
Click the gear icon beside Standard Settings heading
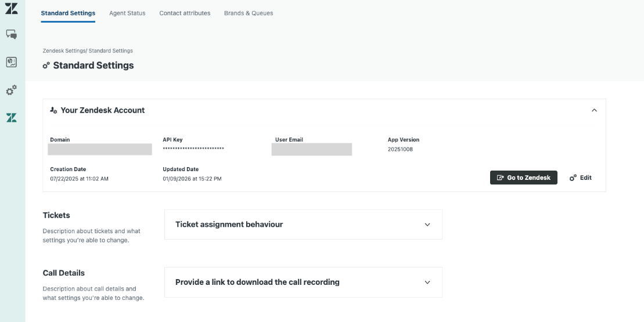click(46, 66)
